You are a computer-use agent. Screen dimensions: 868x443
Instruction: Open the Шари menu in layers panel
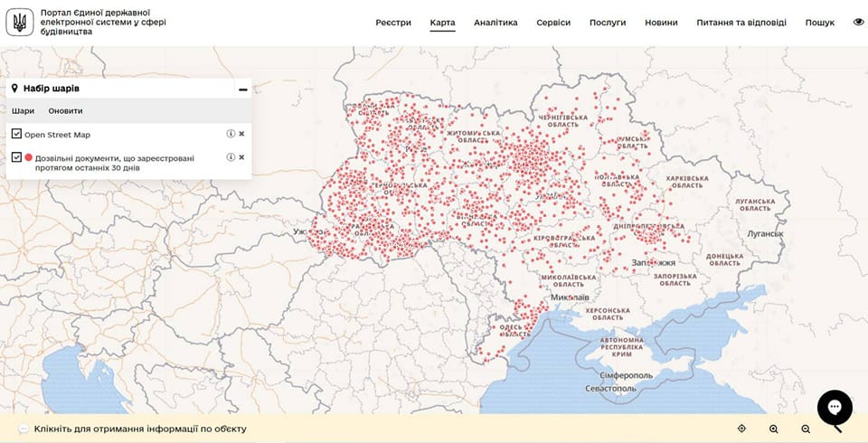(x=24, y=111)
